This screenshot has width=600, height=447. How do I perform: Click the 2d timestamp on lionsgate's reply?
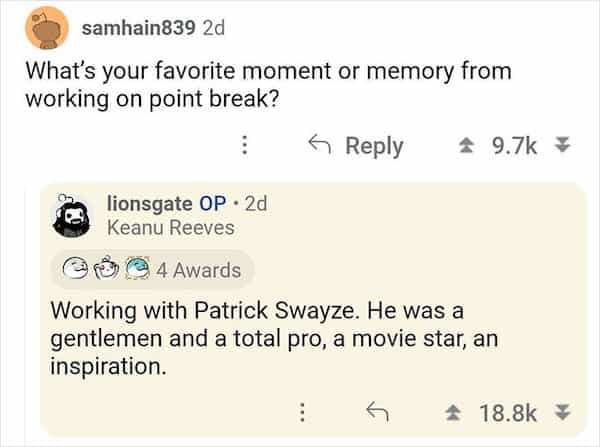[255, 203]
